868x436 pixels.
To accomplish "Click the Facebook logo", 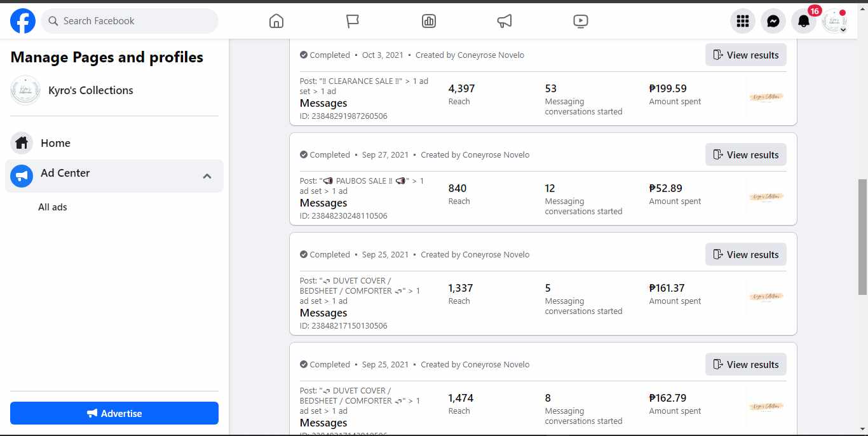I will (x=23, y=21).
